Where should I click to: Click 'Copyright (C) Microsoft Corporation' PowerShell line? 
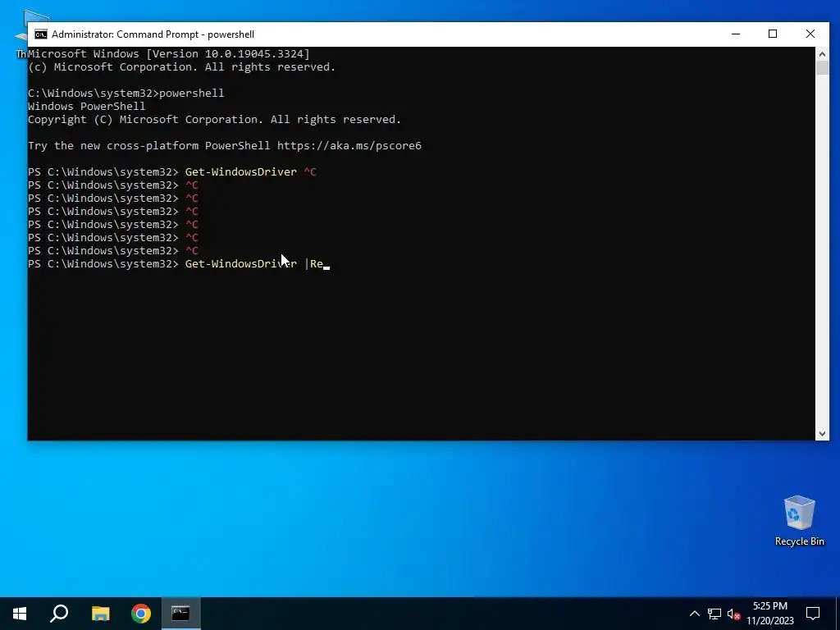(x=214, y=120)
